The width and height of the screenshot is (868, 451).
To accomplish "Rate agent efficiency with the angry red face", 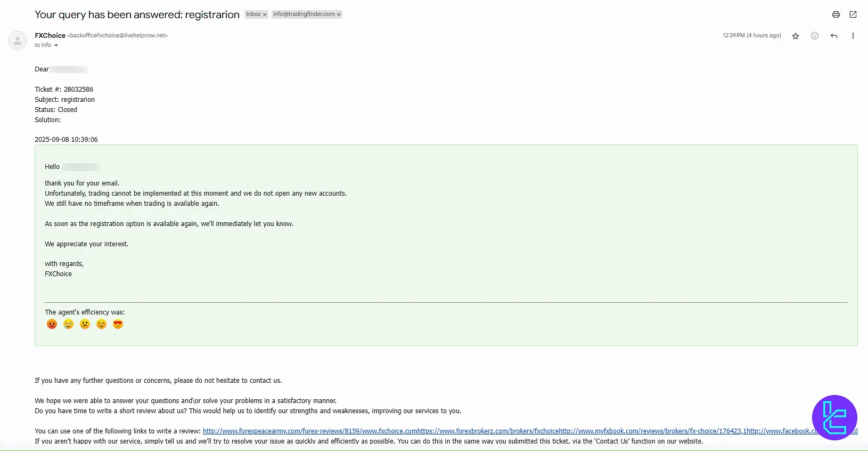I will pyautogui.click(x=52, y=324).
